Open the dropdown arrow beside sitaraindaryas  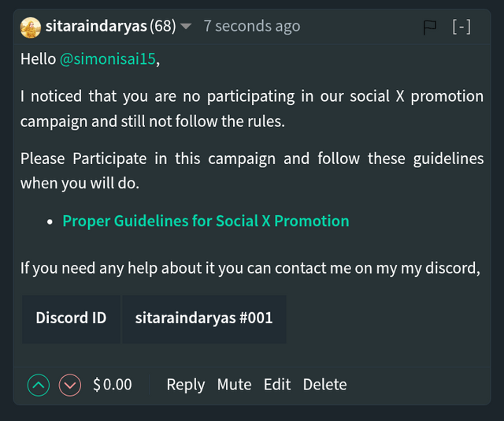pos(186,26)
